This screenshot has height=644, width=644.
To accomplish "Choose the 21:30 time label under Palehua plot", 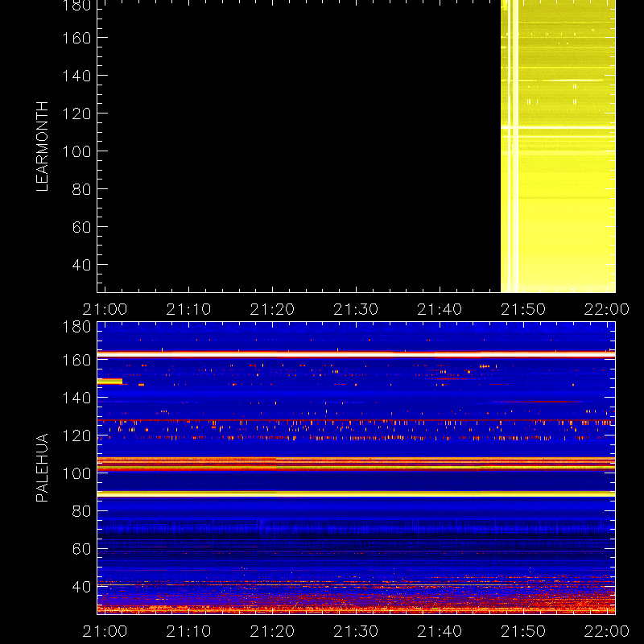I will pyautogui.click(x=356, y=631).
